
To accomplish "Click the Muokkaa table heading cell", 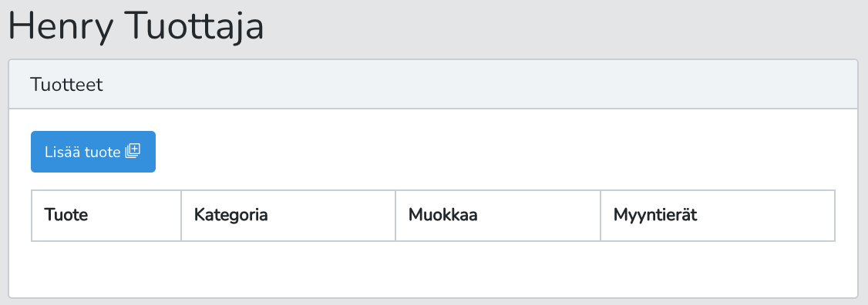I will [498, 216].
